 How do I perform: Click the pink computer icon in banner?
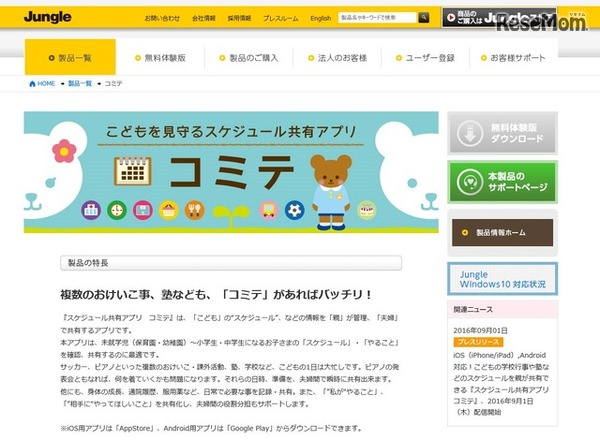143,210
